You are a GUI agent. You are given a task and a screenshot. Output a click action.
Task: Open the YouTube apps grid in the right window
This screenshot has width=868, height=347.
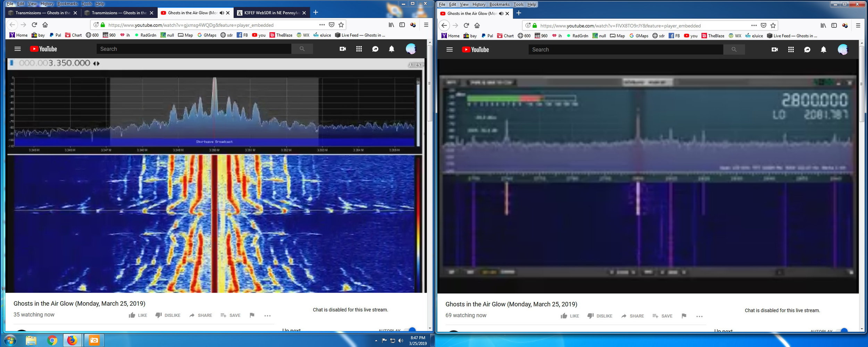(x=791, y=50)
